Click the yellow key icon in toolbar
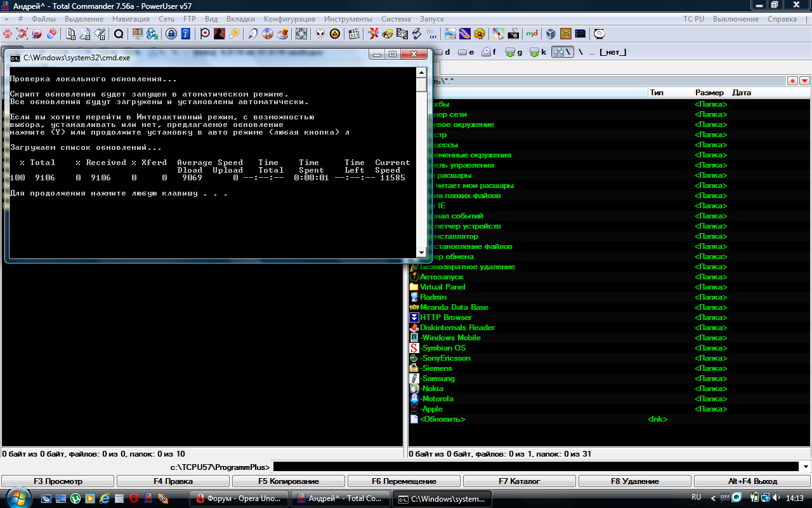 click(234, 34)
